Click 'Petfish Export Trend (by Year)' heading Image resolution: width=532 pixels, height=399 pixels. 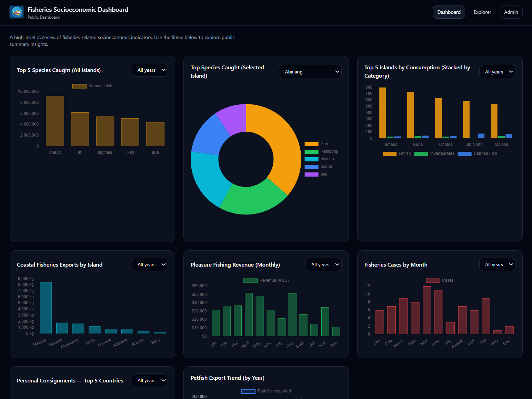[x=228, y=378]
